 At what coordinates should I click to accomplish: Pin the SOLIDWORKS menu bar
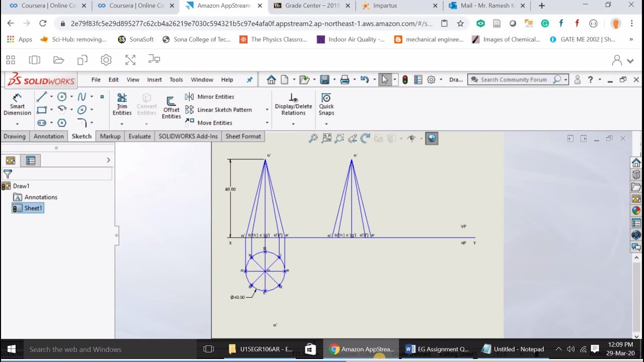[x=250, y=79]
